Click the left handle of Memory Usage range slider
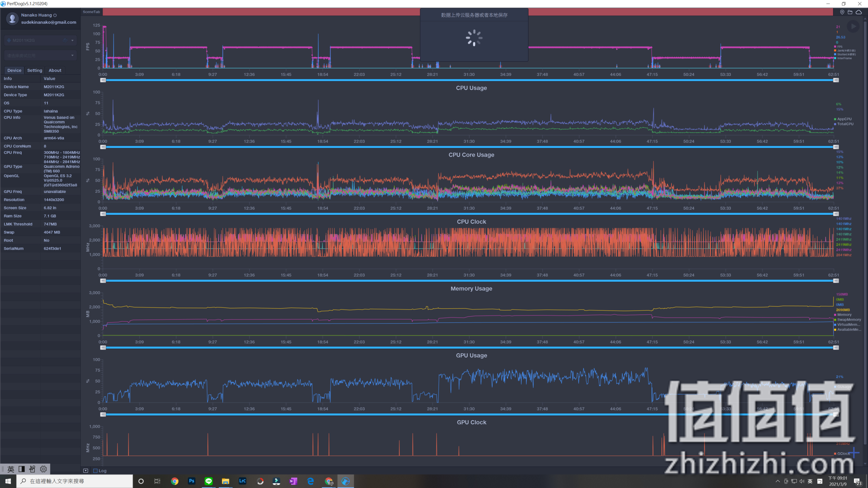 [x=103, y=348]
